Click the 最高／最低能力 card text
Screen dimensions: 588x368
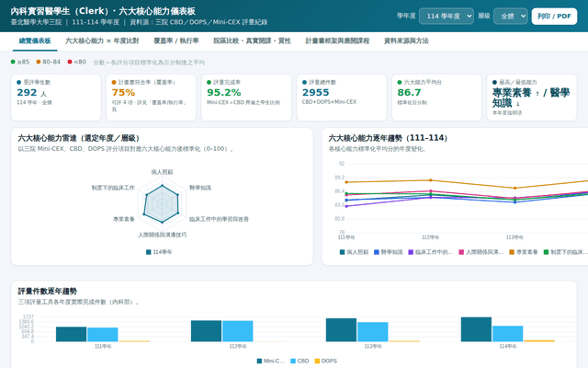click(531, 98)
